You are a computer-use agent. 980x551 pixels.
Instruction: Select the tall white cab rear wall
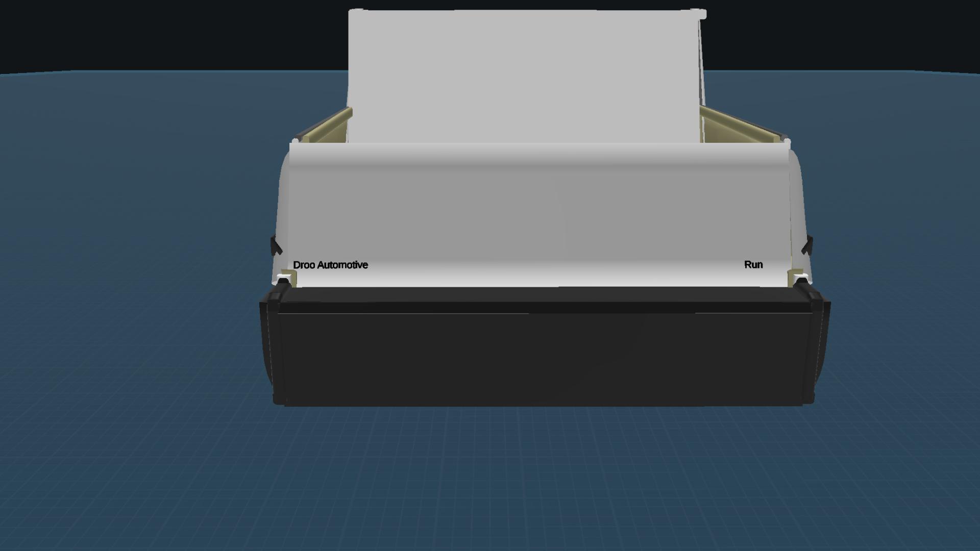coord(526,77)
